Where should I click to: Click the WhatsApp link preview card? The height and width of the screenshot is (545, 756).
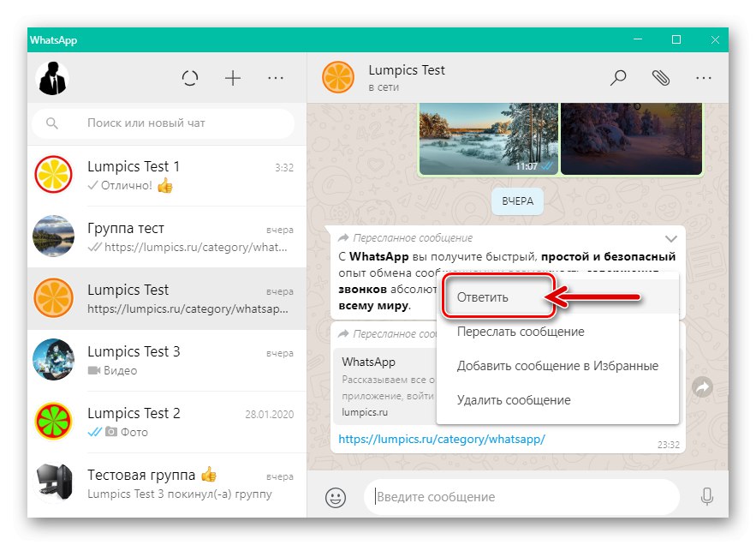point(385,386)
